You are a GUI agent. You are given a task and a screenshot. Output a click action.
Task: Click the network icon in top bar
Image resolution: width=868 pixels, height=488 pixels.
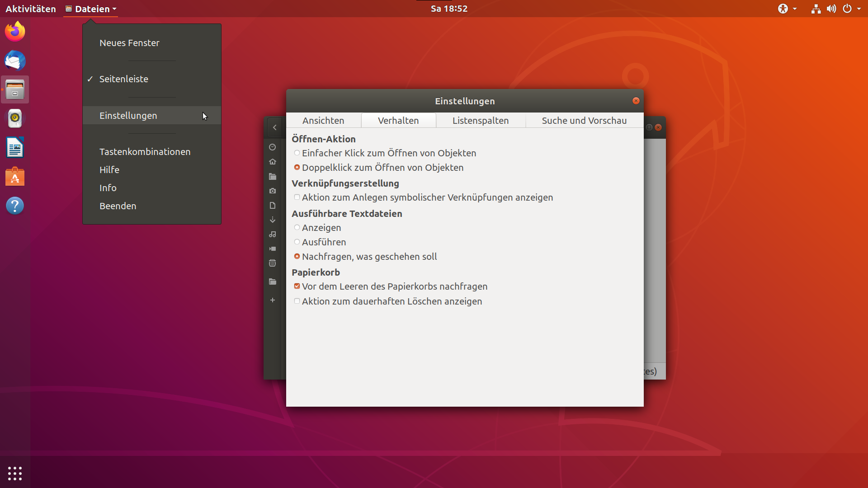(816, 9)
